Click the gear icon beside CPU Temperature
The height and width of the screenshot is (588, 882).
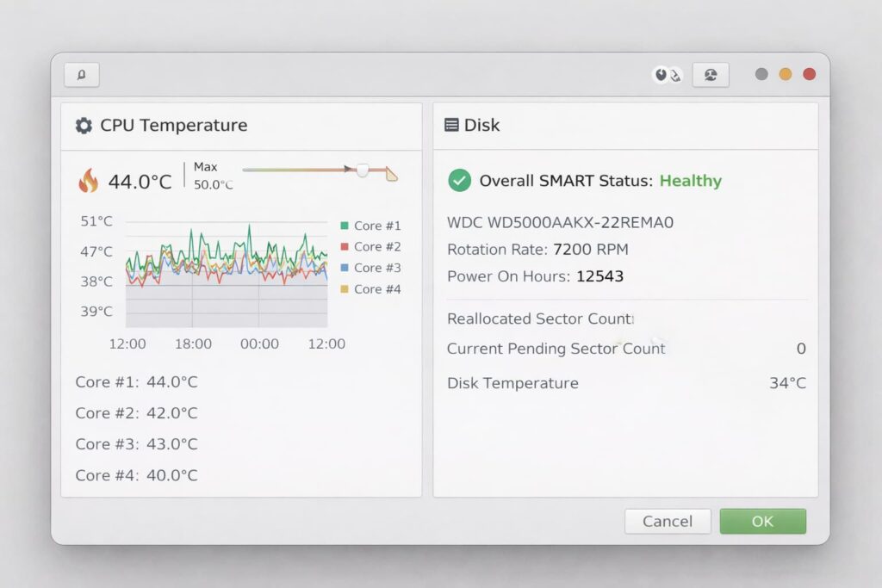pos(84,126)
